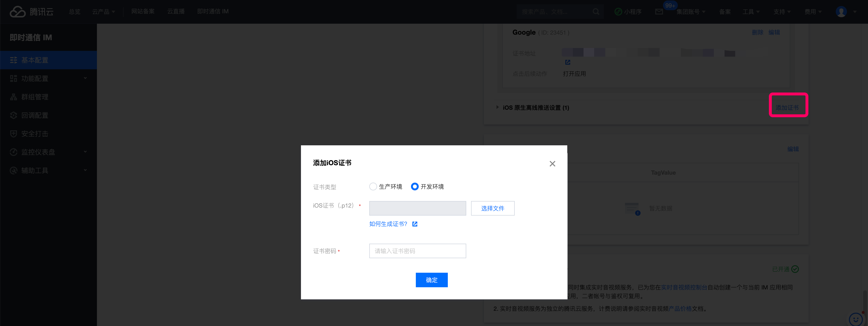The height and width of the screenshot is (326, 868).
Task: Select 回调配置 in sidebar
Action: pyautogui.click(x=48, y=116)
